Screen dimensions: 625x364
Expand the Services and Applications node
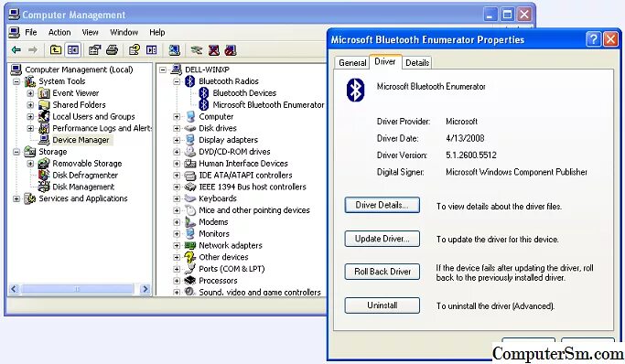pos(16,198)
